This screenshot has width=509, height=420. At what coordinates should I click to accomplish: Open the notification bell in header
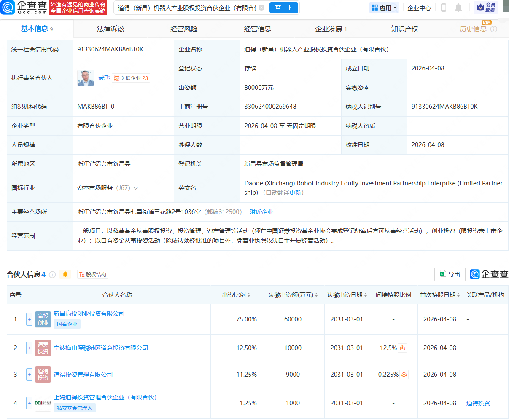click(x=458, y=8)
